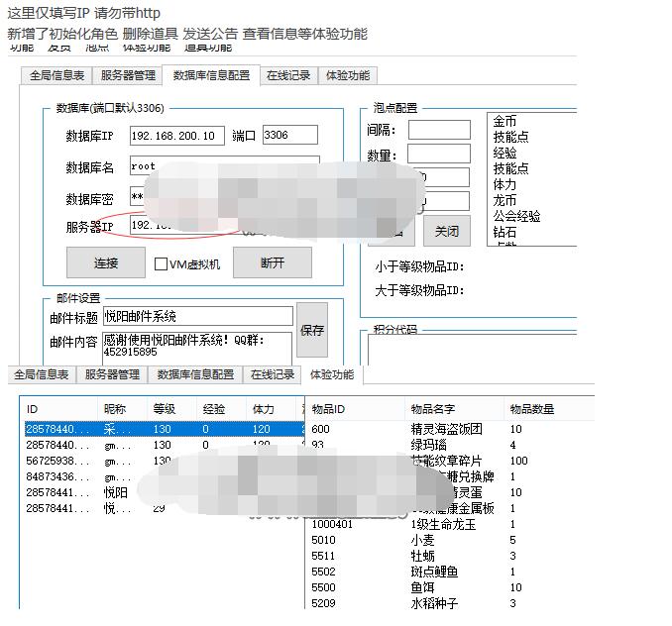Select 钻石 in the reward list
The image size is (672, 626).
click(x=504, y=232)
